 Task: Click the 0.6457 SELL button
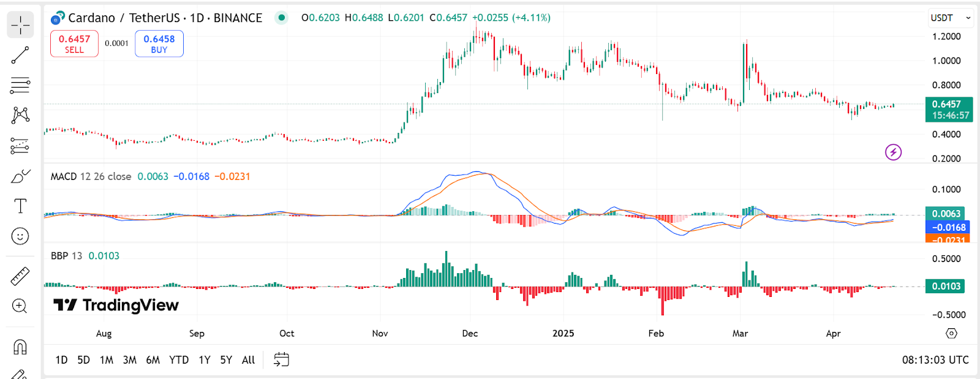pyautogui.click(x=74, y=44)
